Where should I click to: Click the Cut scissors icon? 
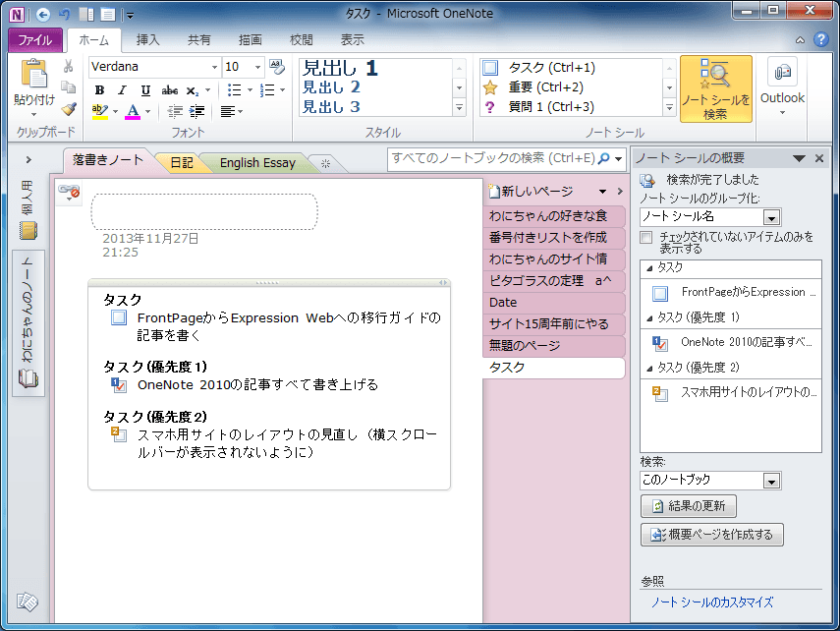pyautogui.click(x=68, y=66)
